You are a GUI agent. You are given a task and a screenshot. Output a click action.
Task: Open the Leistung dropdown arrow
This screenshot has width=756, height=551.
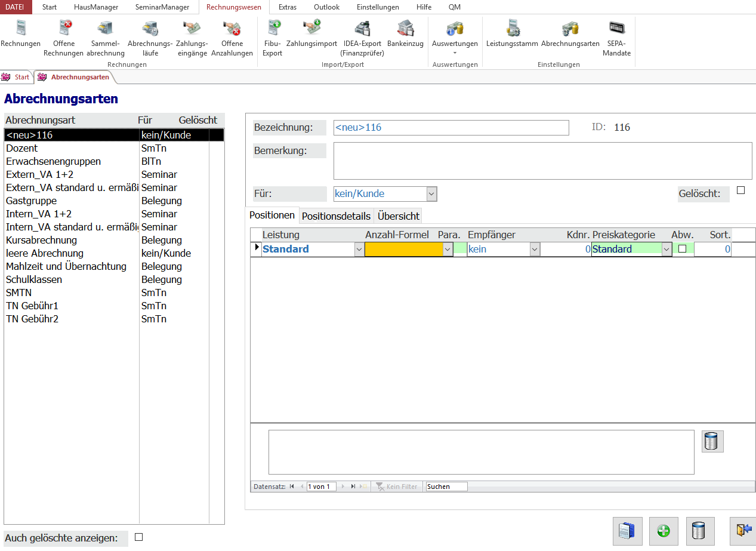(x=359, y=250)
